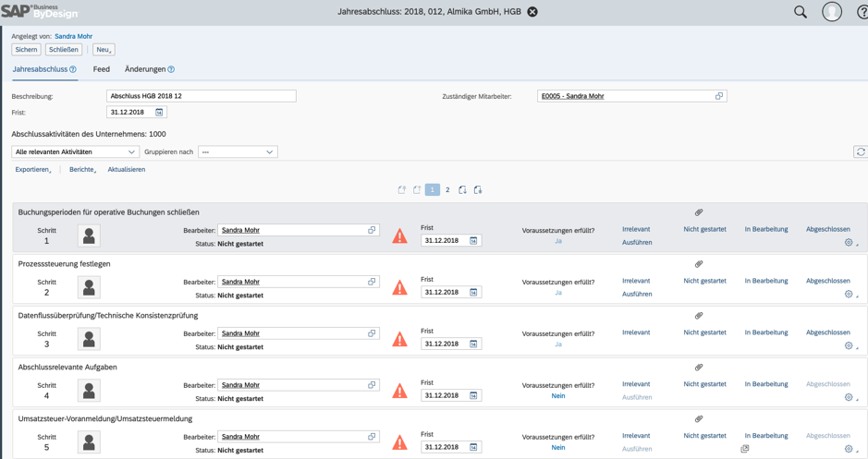Set step 2 to Abgeschlossen
Image resolution: width=868 pixels, height=459 pixels.
tap(828, 281)
